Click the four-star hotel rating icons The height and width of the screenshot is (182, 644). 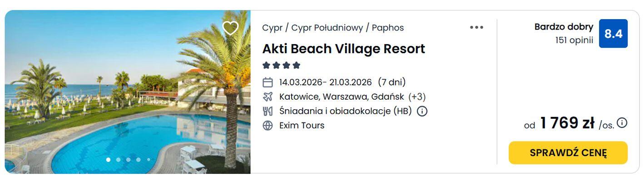click(x=282, y=66)
